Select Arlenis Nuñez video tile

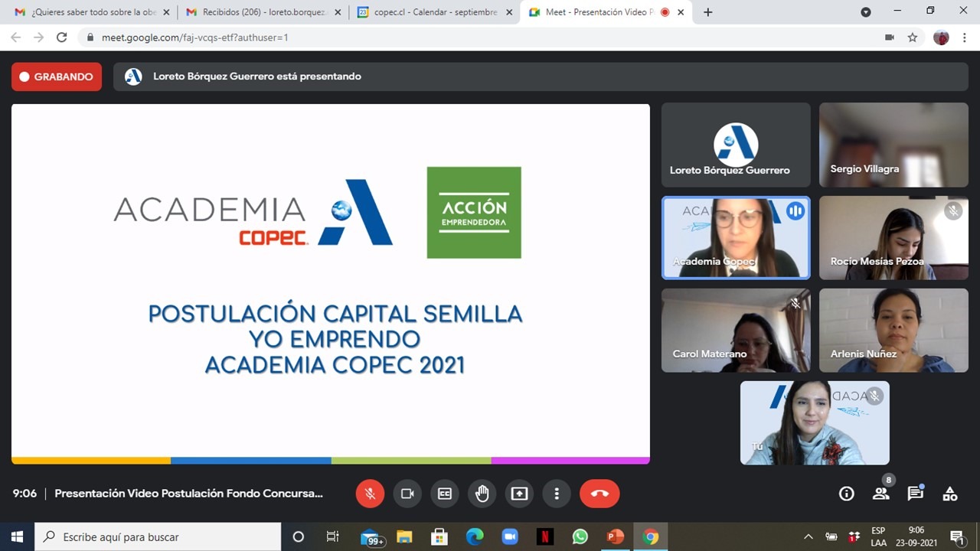[893, 330]
